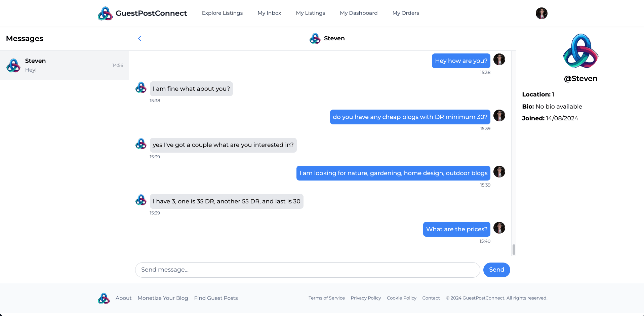Screen dimensions: 644x316
Task: Open Explore Listings page
Action: point(222,13)
